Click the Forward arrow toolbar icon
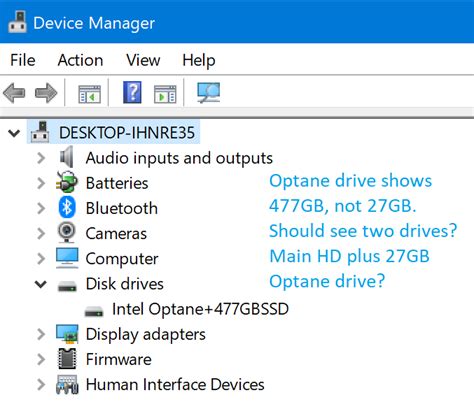474x402 pixels. tap(46, 92)
